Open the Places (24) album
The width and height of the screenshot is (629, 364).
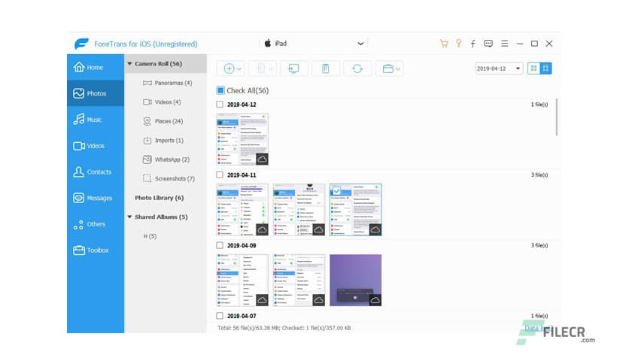(x=163, y=121)
